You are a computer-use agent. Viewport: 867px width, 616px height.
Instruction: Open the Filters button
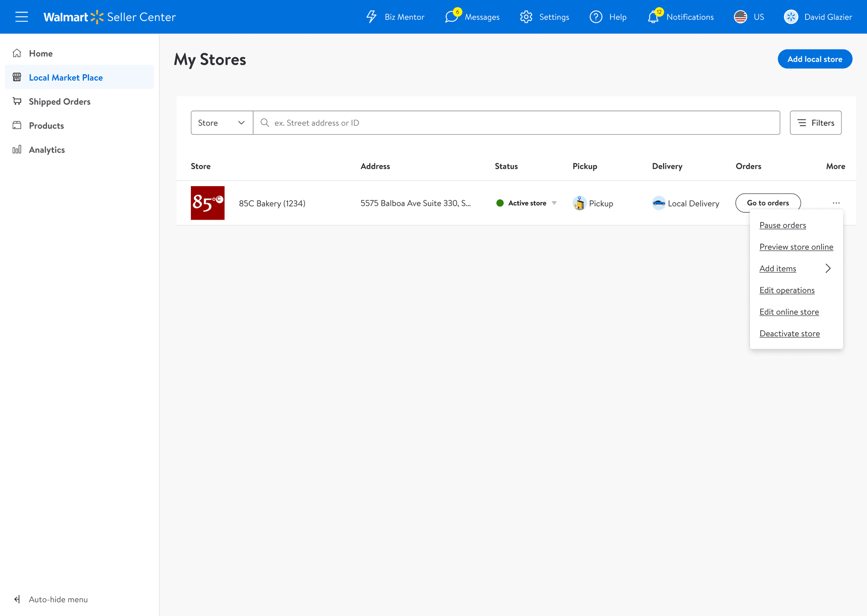click(x=815, y=123)
